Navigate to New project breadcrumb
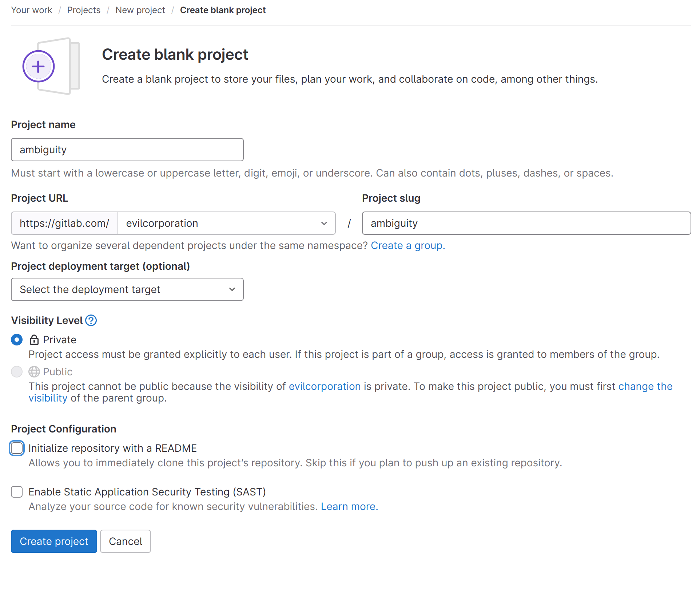The width and height of the screenshot is (700, 597). pyautogui.click(x=140, y=10)
